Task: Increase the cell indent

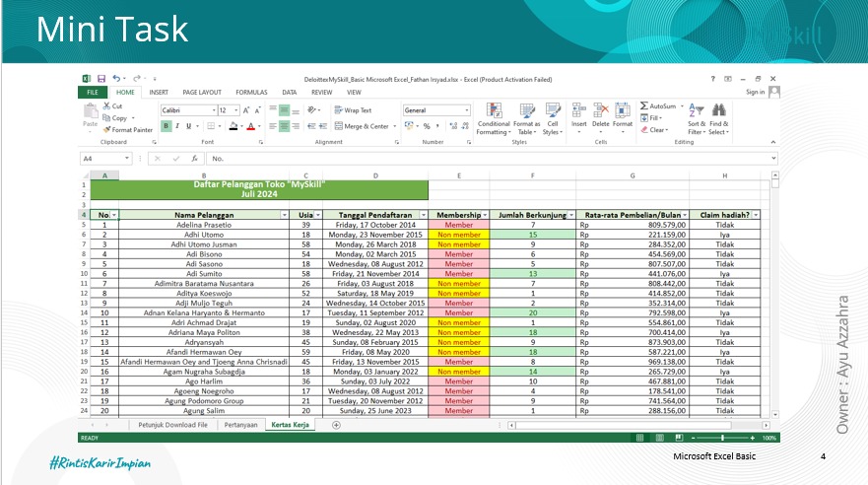Action: 323,126
